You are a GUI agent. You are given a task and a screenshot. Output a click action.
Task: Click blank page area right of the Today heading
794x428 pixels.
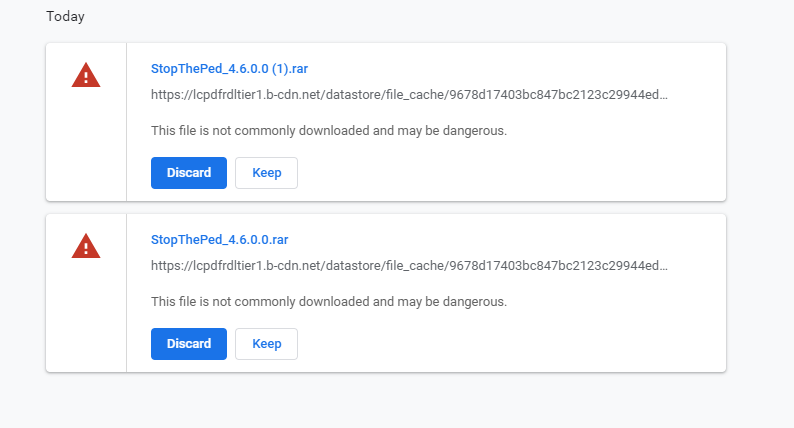tap(400, 17)
